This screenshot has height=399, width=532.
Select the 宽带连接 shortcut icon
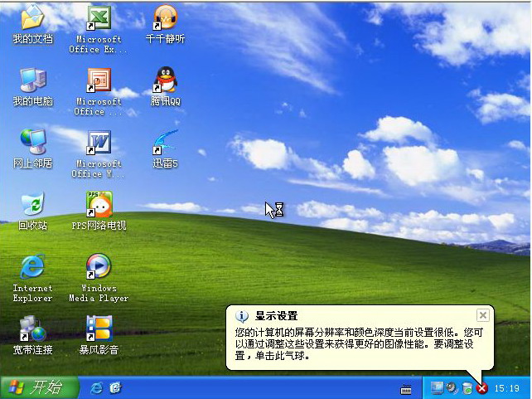click(32, 335)
